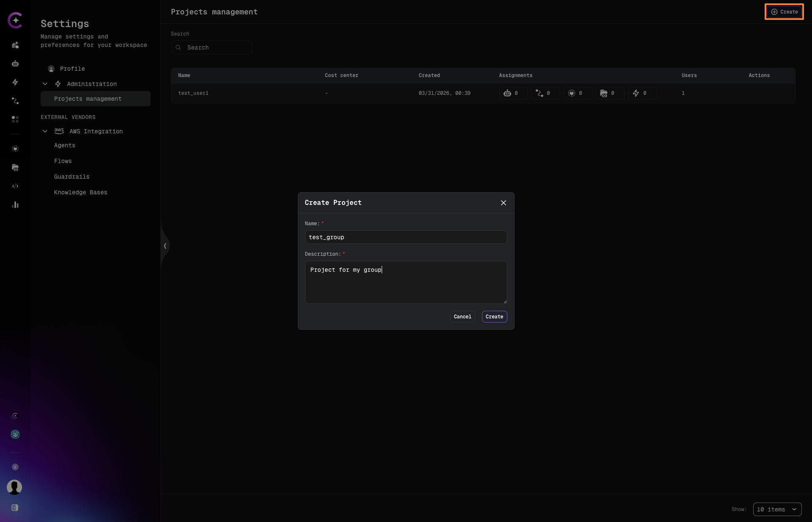812x522 pixels.
Task: Select the code editor icon in sidebar
Action: pyautogui.click(x=15, y=186)
